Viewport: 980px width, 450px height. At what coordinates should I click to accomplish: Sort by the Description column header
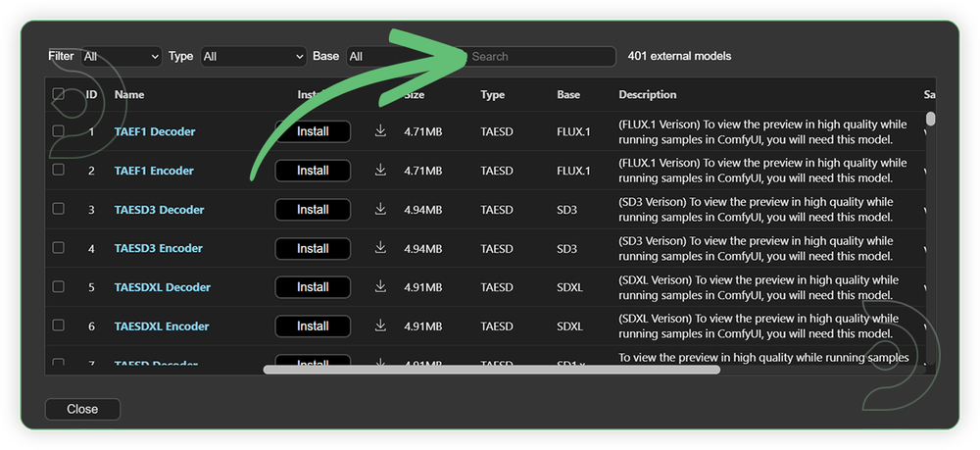point(648,95)
